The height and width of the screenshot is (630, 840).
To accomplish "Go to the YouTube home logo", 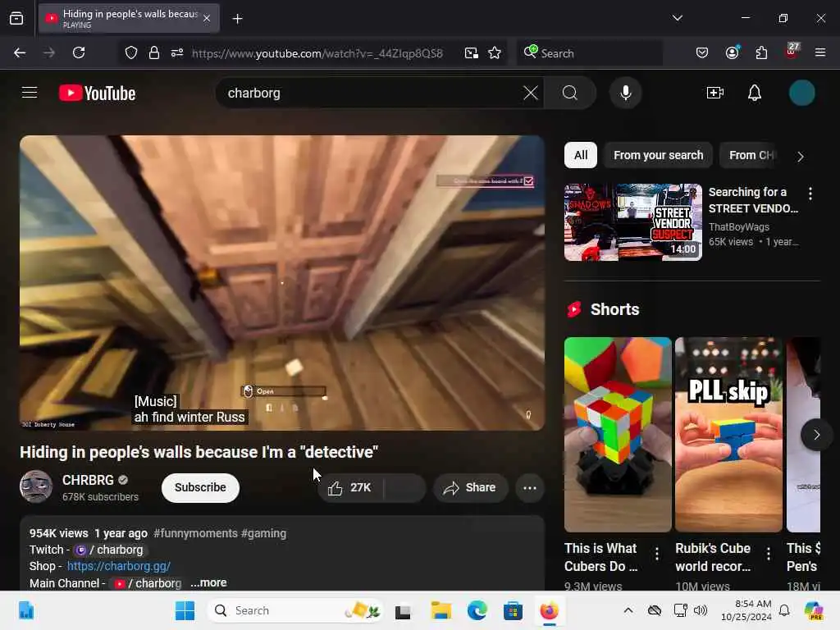I will tap(97, 94).
